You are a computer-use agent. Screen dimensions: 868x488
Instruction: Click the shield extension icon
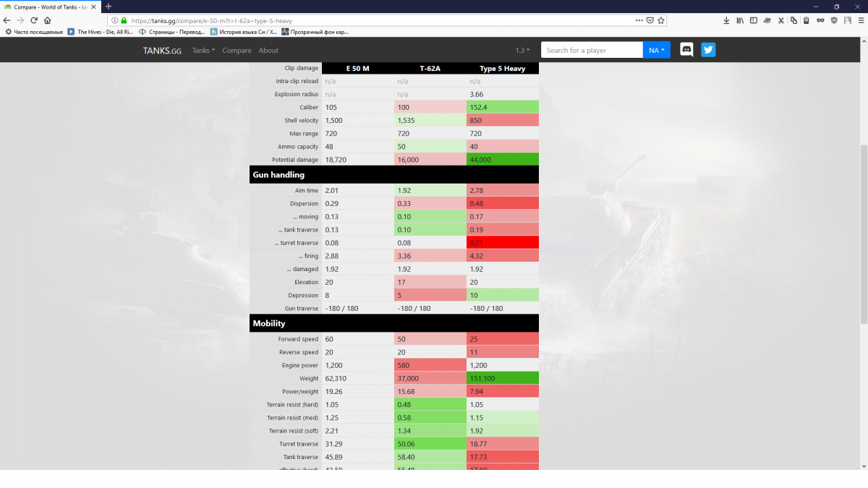pos(834,20)
